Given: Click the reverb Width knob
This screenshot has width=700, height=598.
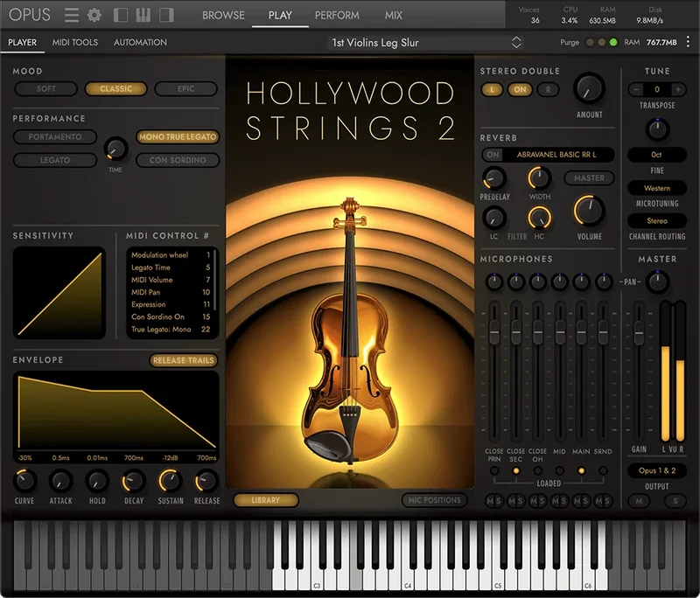Looking at the screenshot, I should (539, 178).
